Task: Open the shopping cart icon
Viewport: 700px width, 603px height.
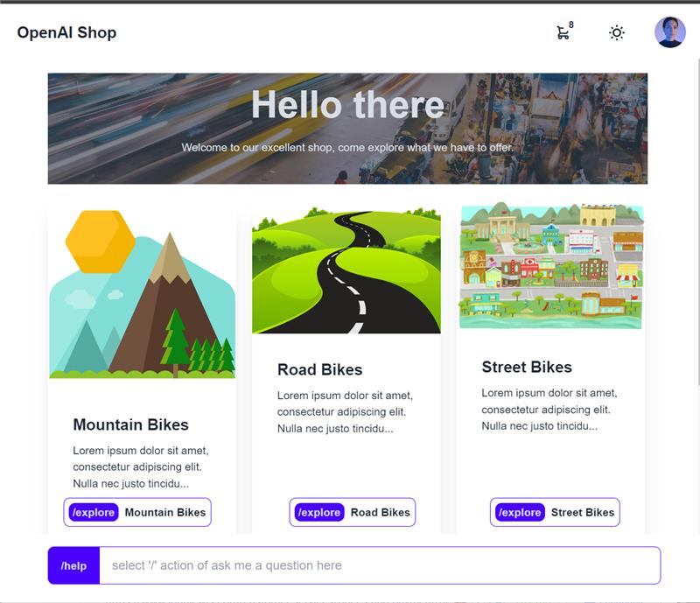Action: (x=563, y=33)
